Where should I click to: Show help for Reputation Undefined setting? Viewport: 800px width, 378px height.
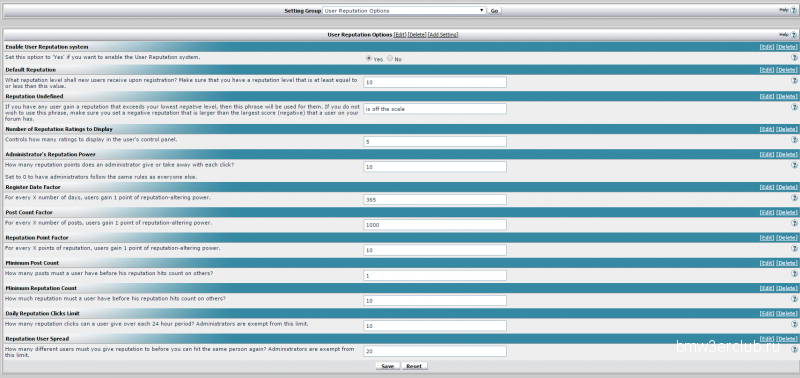794,107
